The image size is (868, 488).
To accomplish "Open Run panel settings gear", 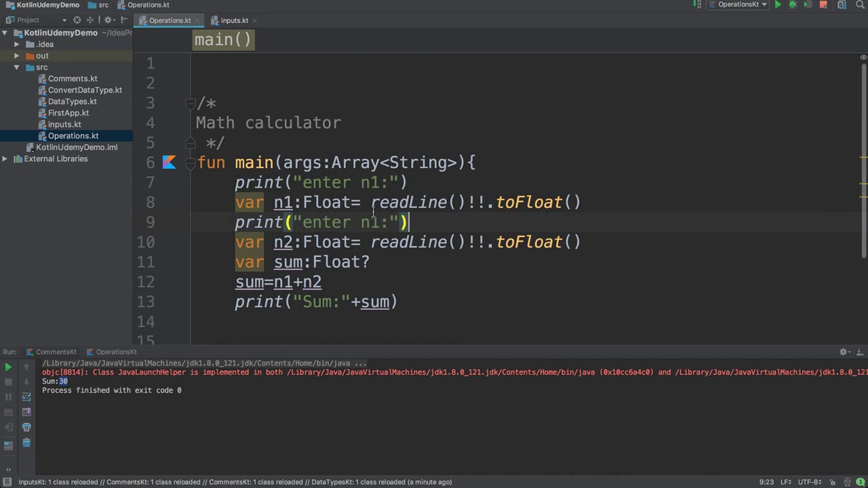I will point(845,352).
